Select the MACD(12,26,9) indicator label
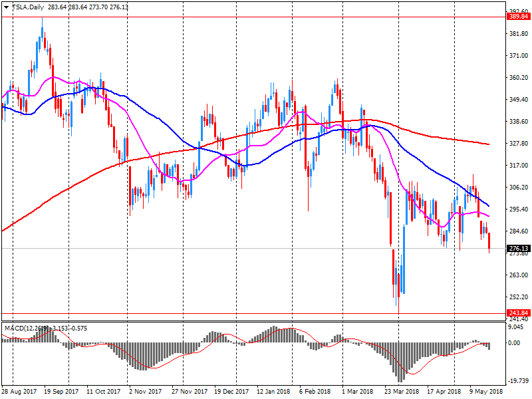532x399 pixels. coord(27,328)
